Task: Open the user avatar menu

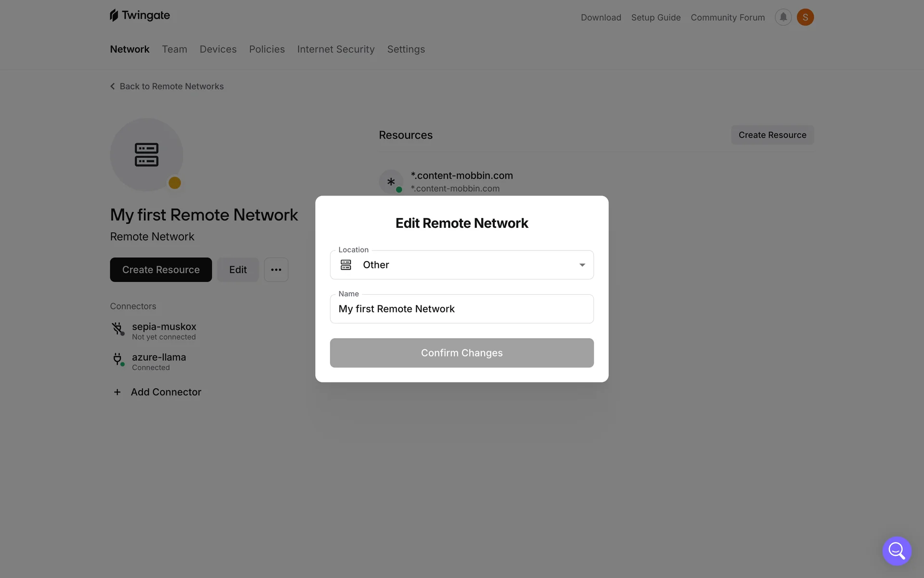Action: (x=805, y=17)
